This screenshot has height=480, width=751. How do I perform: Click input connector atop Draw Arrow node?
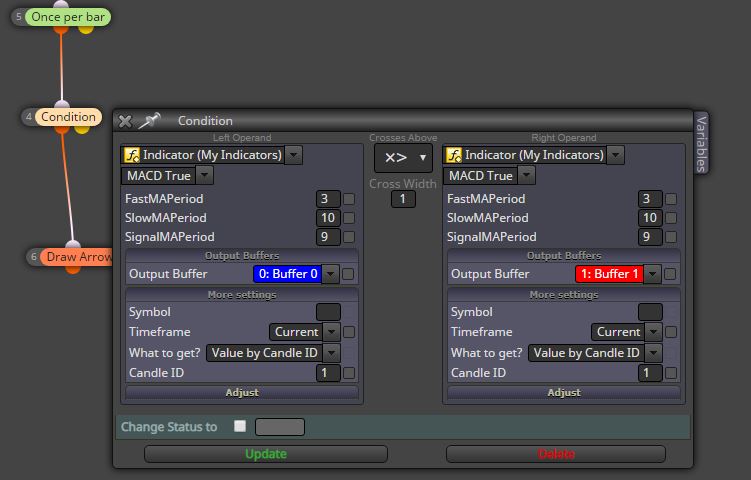pos(73,245)
